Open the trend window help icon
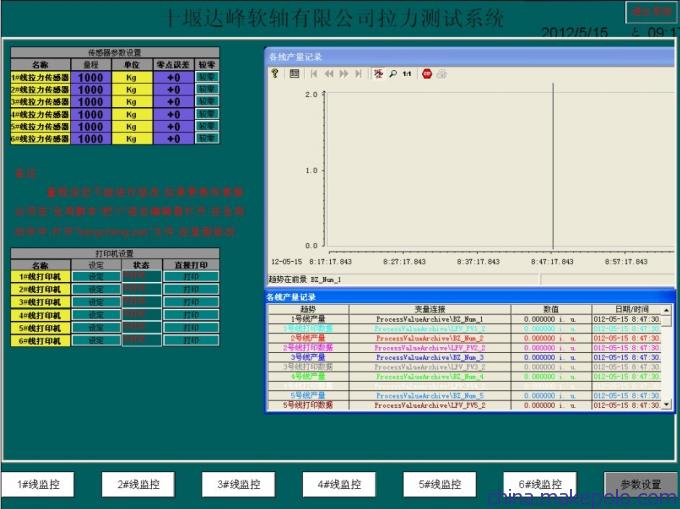680x509 pixels. click(275, 73)
